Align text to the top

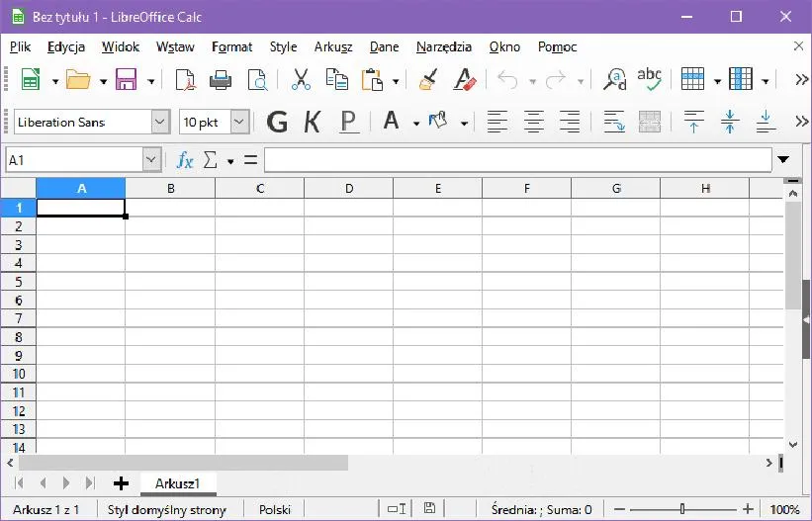point(694,123)
